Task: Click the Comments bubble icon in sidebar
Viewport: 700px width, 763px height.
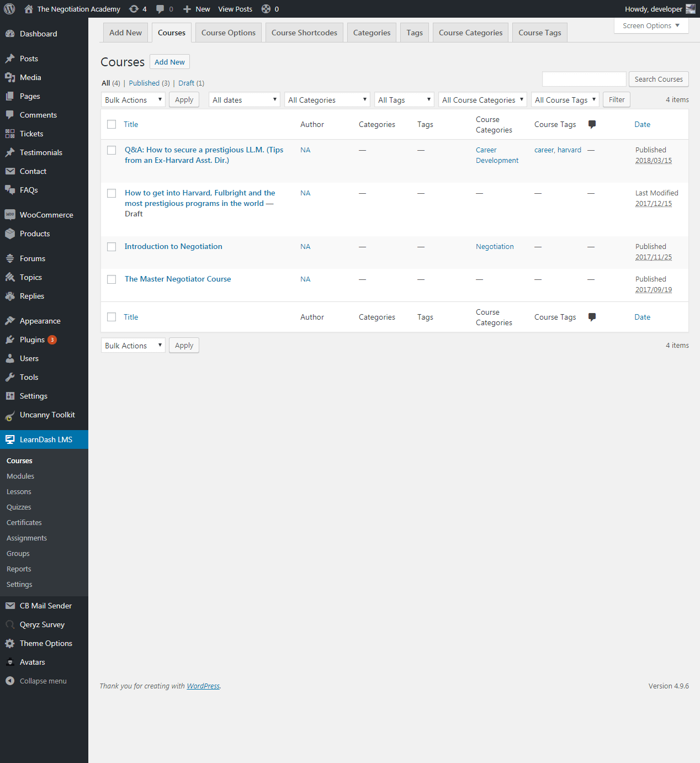Action: (10, 115)
